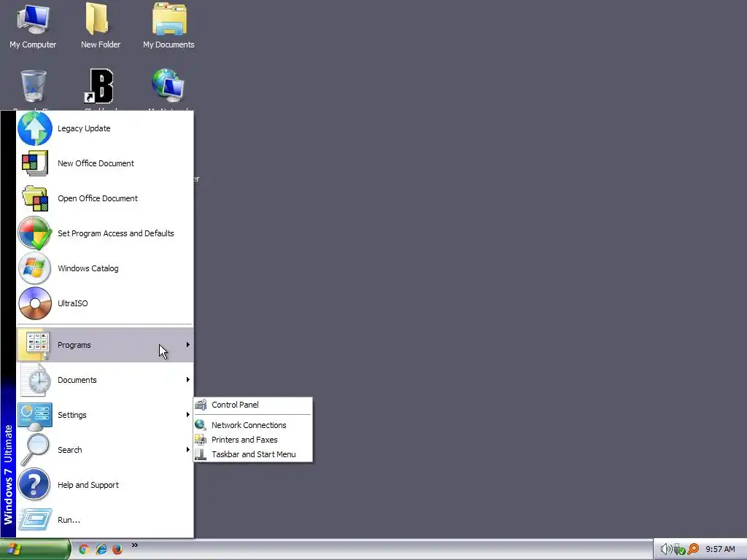Screen dimensions: 747x560
Task: Open Help and Support
Action: tap(105, 485)
